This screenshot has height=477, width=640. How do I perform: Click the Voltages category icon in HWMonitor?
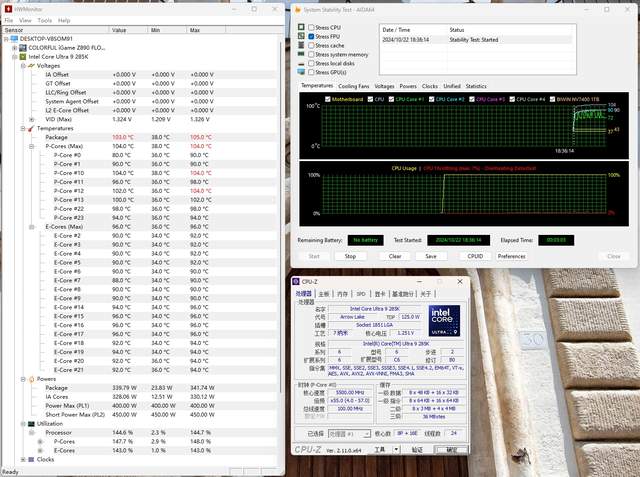tap(31, 66)
